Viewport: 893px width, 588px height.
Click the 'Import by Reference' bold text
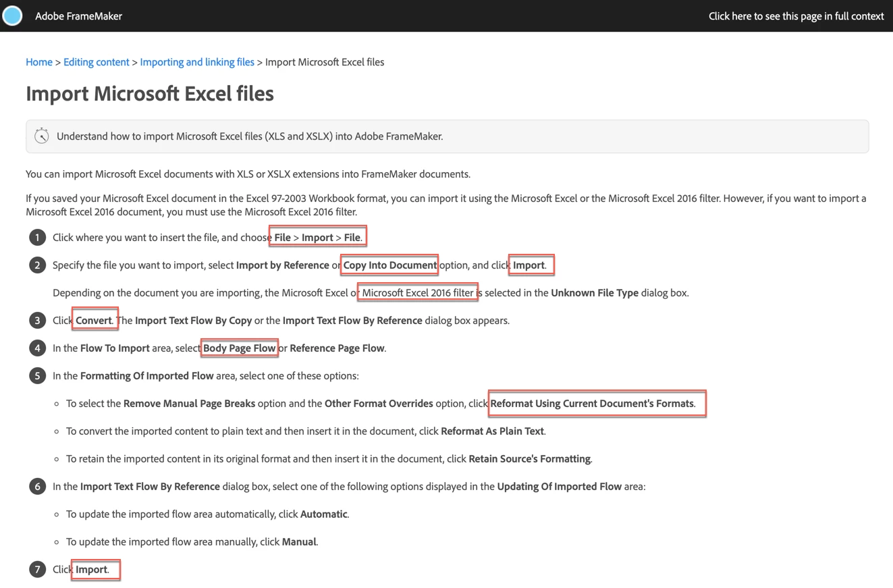[283, 265]
